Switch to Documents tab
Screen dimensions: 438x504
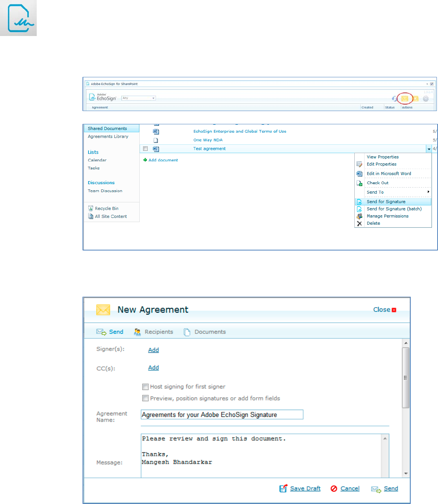(x=205, y=332)
